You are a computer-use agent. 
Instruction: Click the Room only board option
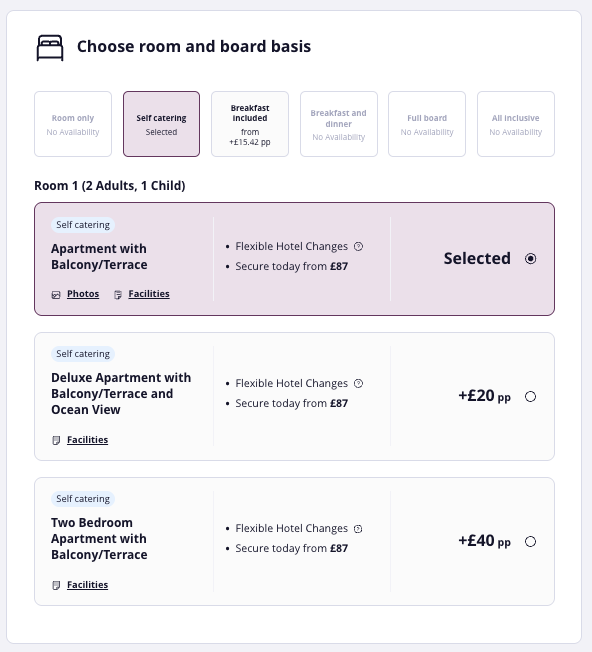(x=73, y=124)
